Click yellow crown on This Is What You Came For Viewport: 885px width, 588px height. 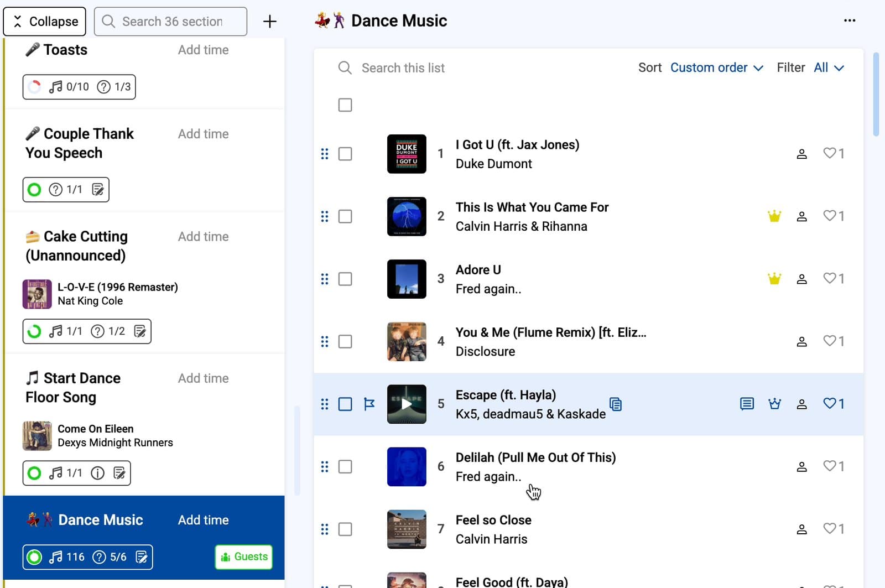click(774, 216)
